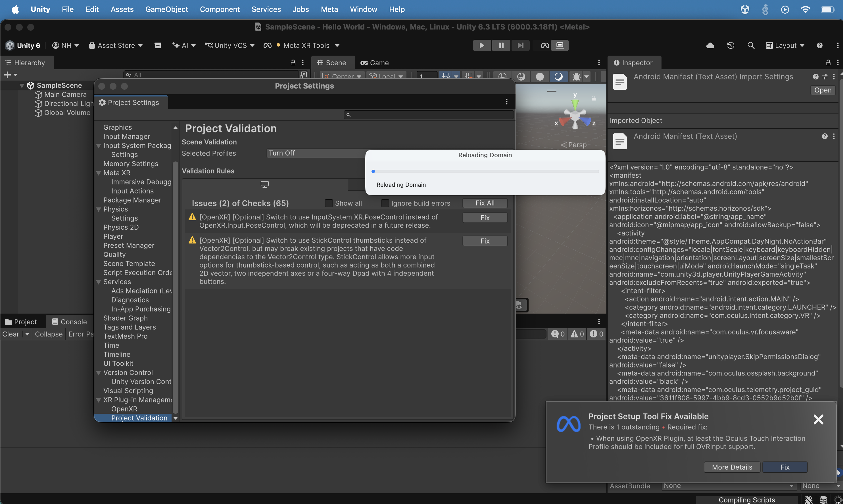
Task: Open the NH account dropdown
Action: point(66,45)
